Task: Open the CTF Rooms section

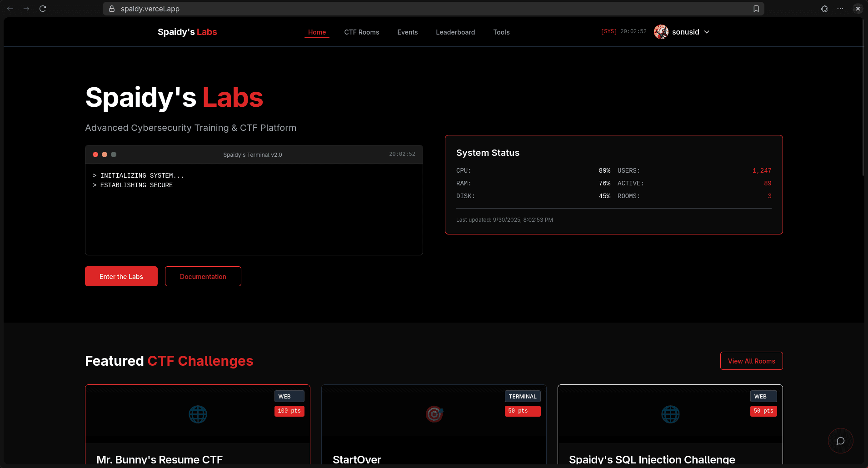Action: click(x=361, y=32)
